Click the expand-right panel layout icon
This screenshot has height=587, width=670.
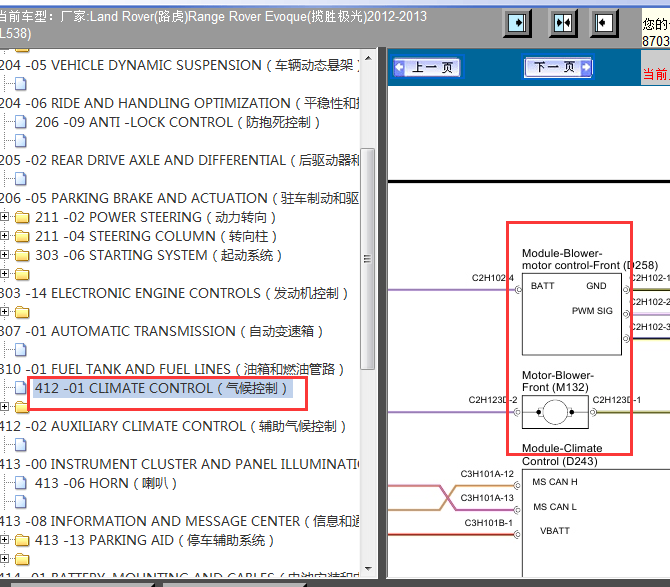[x=517, y=23]
